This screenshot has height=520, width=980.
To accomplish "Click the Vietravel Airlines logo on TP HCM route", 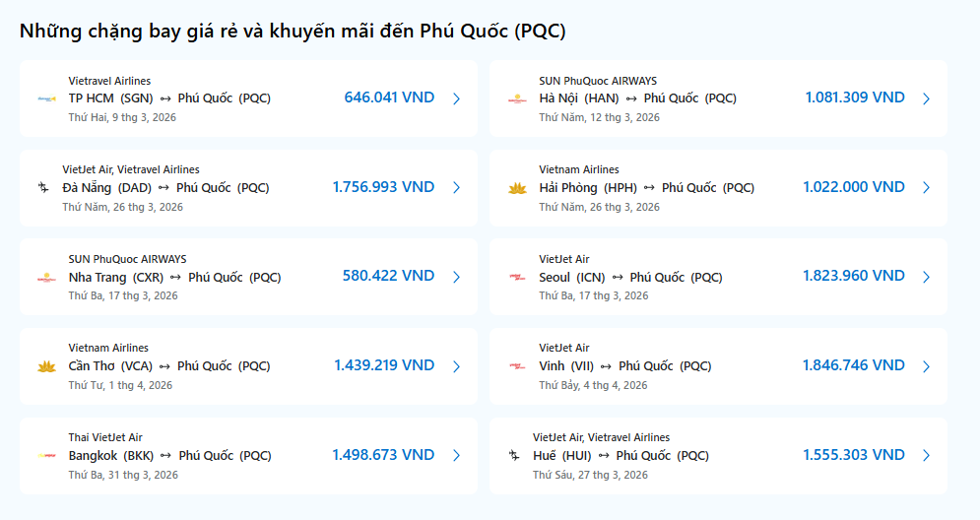I will [x=46, y=98].
